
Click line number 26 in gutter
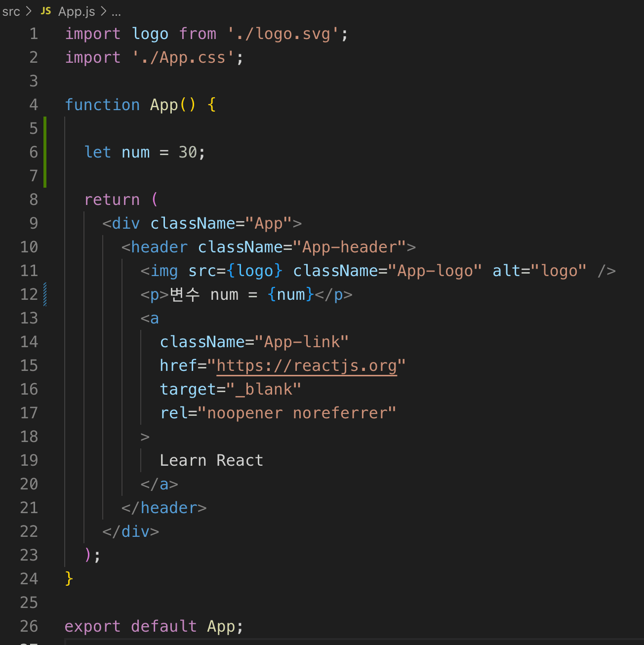[29, 626]
